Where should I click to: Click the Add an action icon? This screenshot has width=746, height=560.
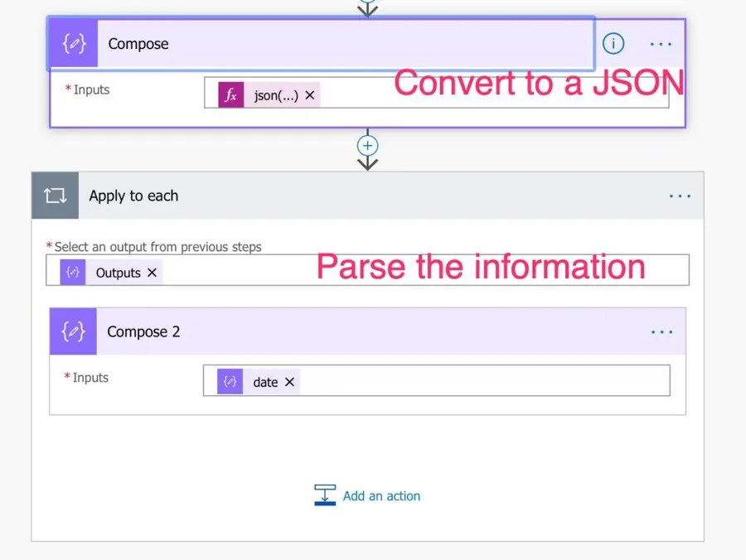pyautogui.click(x=325, y=495)
